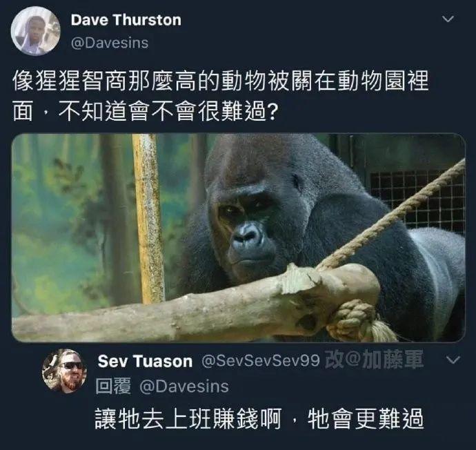Open the @Davesins handle below Dave Thurston
The height and width of the screenshot is (450, 476).
click(110, 43)
